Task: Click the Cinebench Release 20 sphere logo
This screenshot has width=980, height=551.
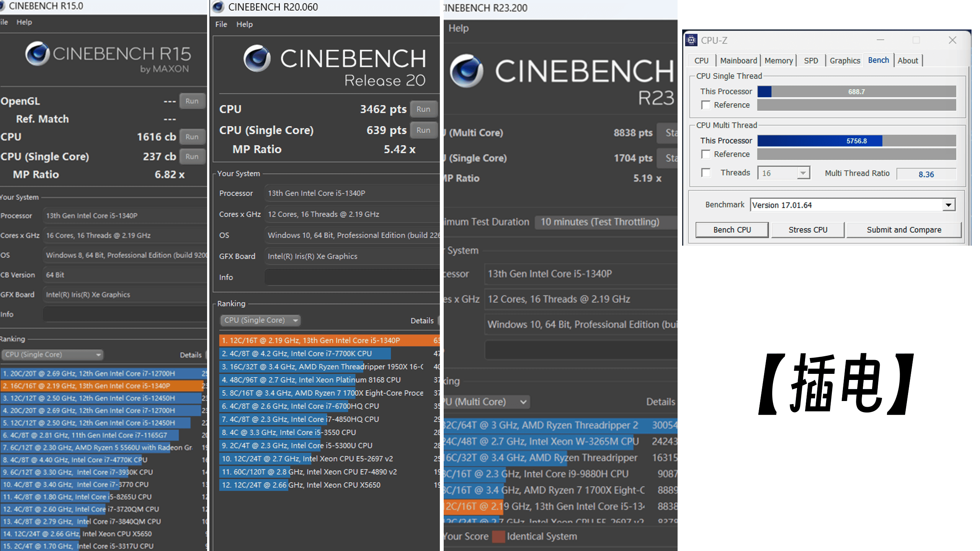Action: (257, 59)
